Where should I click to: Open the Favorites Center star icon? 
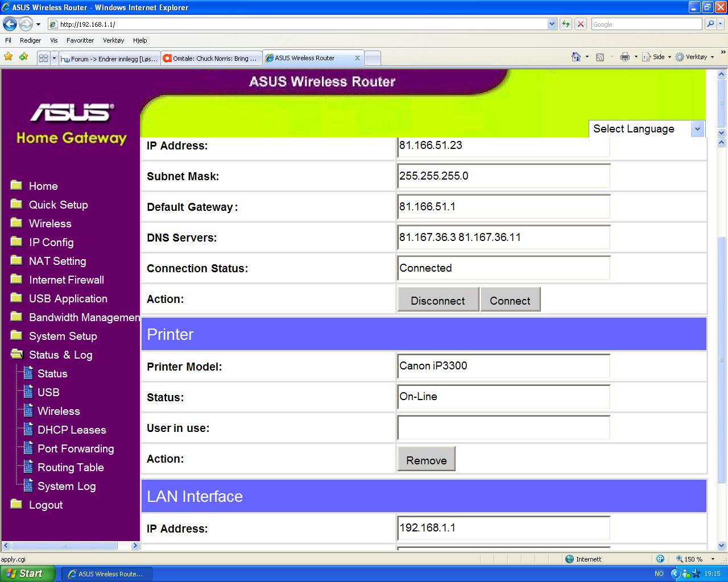(x=8, y=57)
